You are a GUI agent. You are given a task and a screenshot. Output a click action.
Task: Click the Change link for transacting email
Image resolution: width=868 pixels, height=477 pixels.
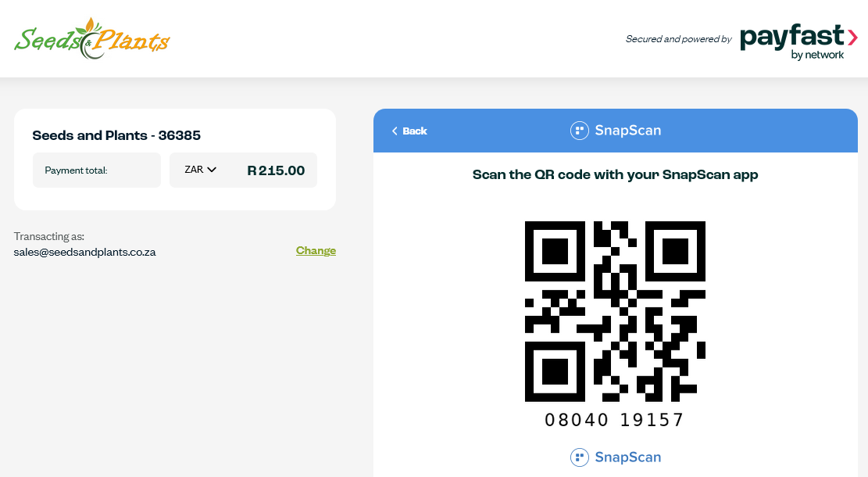tap(316, 250)
